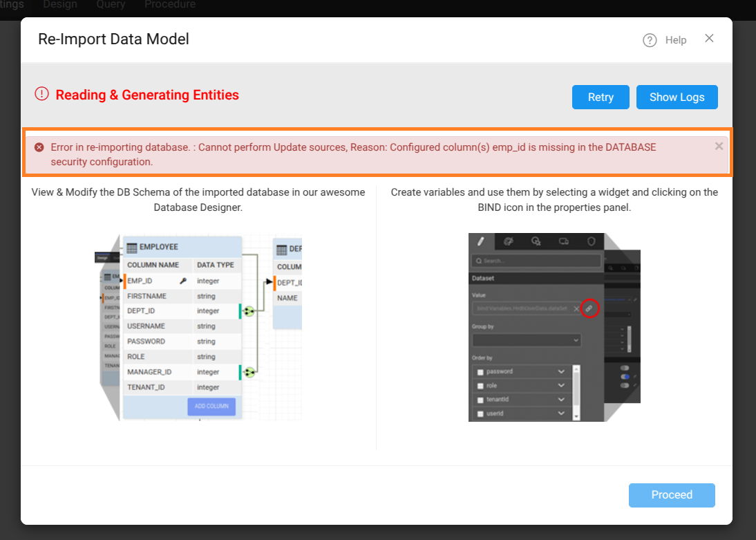Switch to the Design tab
The image size is (756, 540).
[60, 5]
